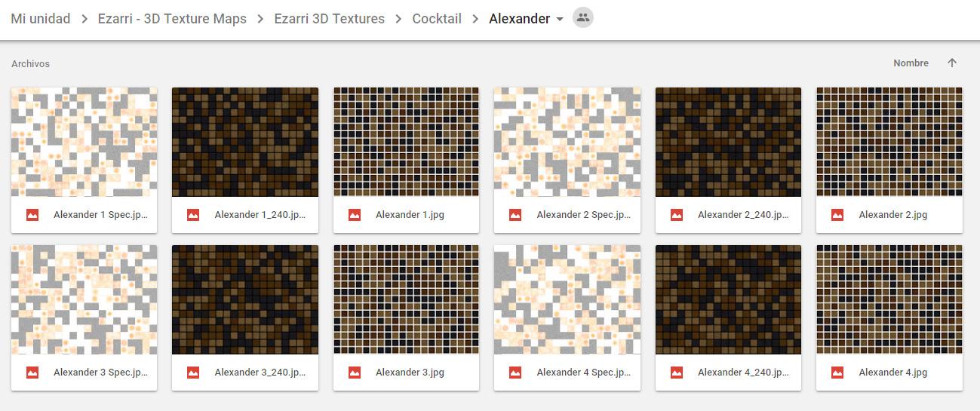Click the image icon of Alexander 2_240
The width and height of the screenshot is (980, 411).
[677, 215]
